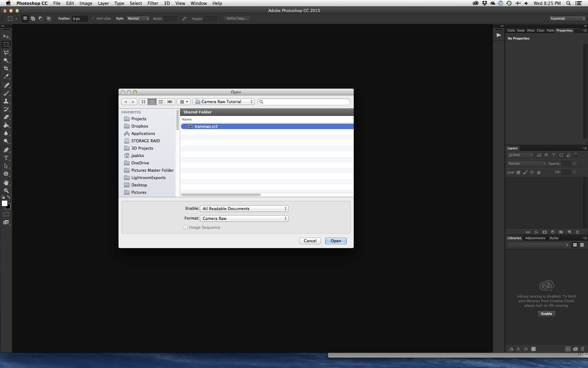
Task: Click the foreground color swatch
Action: pyautogui.click(x=5, y=203)
